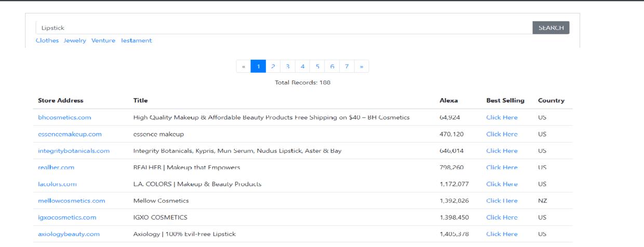Go to previous page with « arrow

[x=244, y=67]
